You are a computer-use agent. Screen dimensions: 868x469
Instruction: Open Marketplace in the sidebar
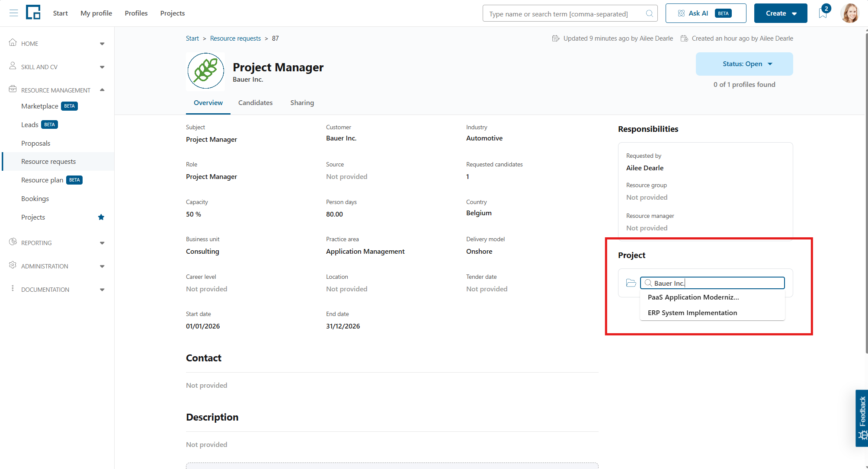(x=40, y=106)
